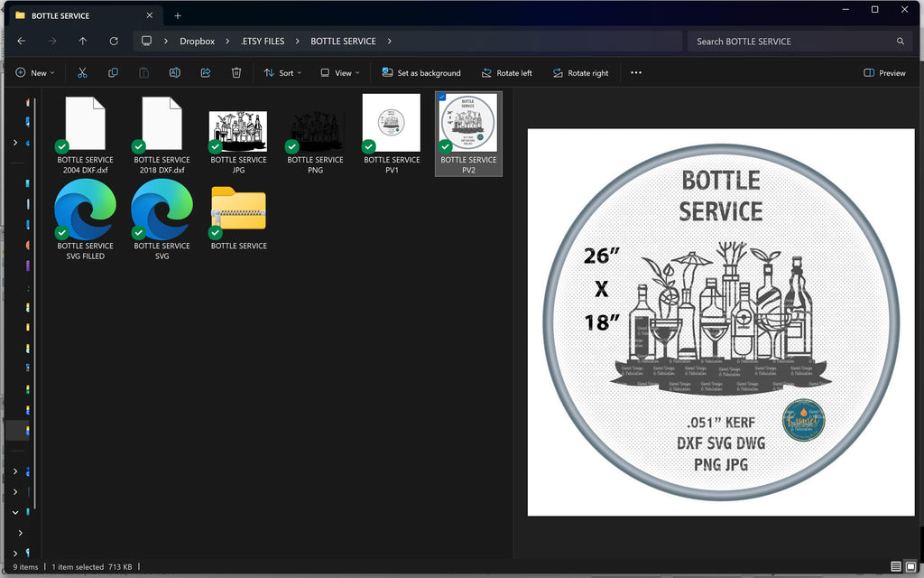Click Set as background
Screen dimensions: 924x578
(421, 72)
